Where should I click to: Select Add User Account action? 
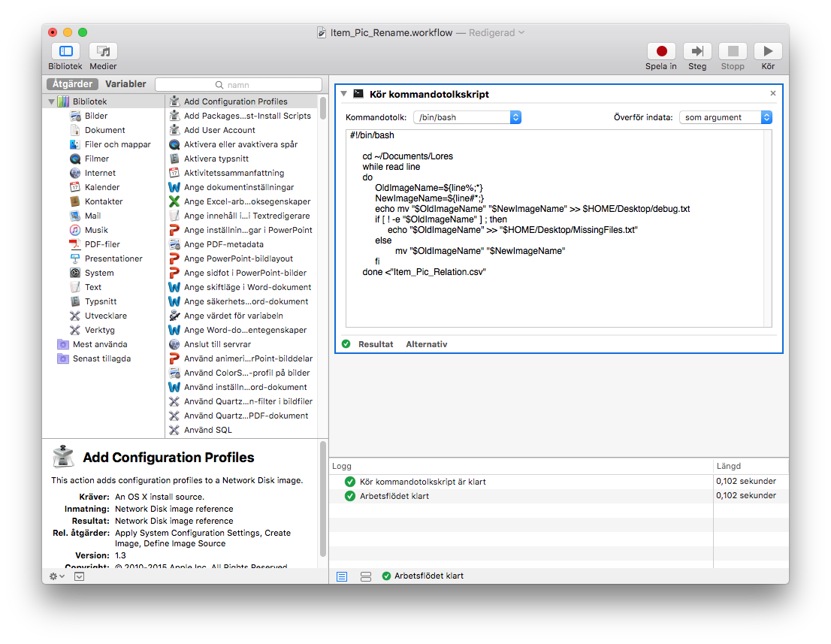click(x=242, y=130)
